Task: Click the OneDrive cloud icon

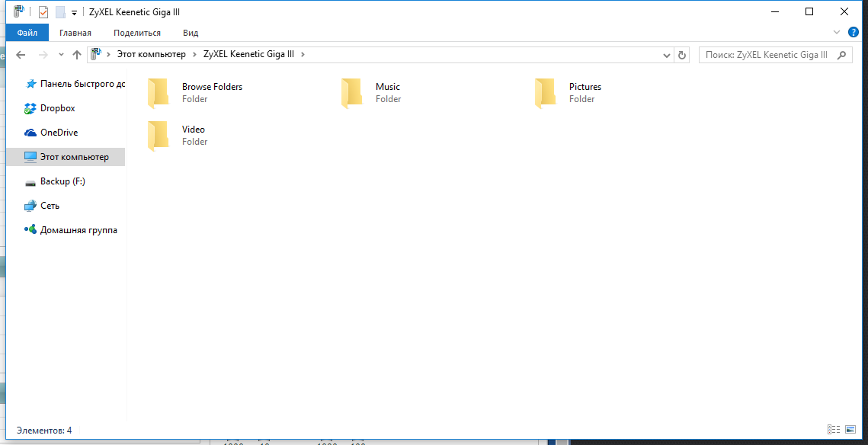Action: click(x=30, y=133)
